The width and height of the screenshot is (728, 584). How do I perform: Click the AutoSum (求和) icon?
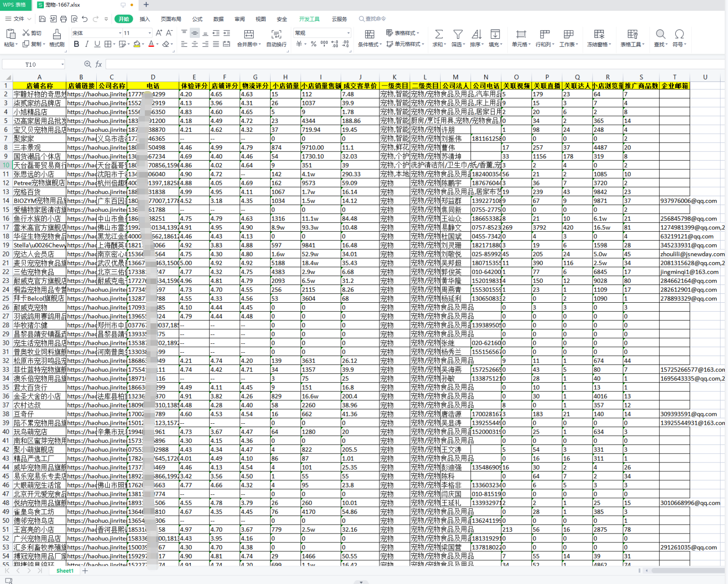[438, 35]
